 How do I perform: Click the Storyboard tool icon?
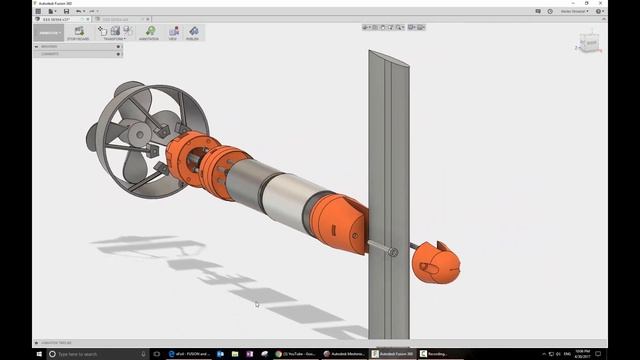[78, 31]
